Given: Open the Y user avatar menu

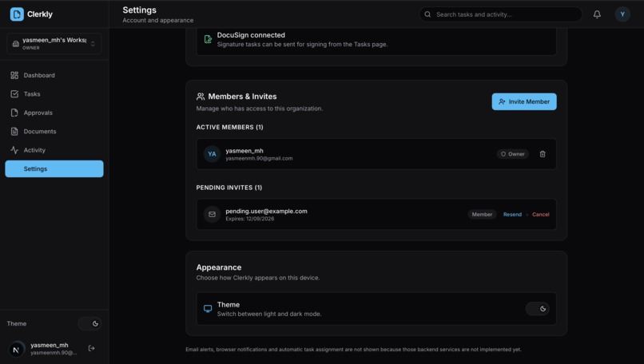Looking at the screenshot, I should pyautogui.click(x=622, y=14).
